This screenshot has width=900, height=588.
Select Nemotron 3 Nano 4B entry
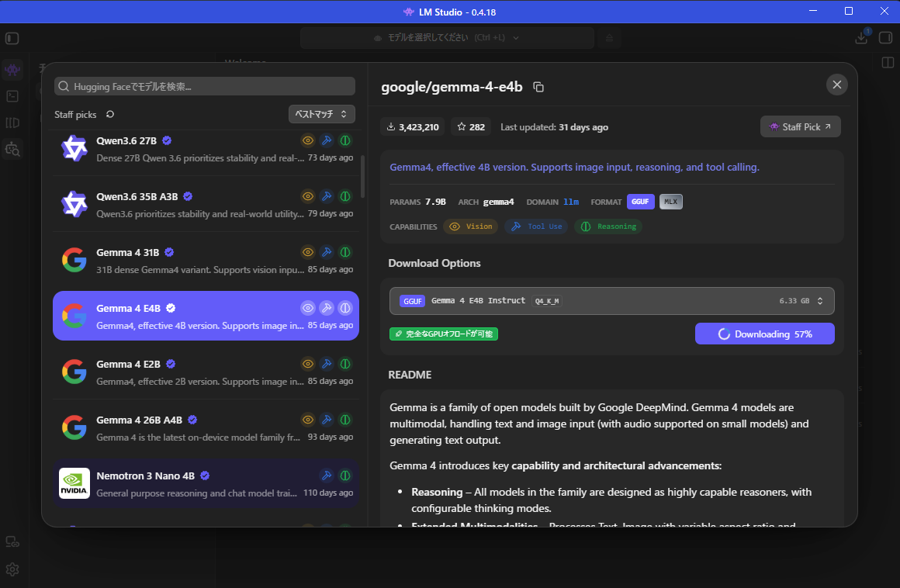point(206,483)
